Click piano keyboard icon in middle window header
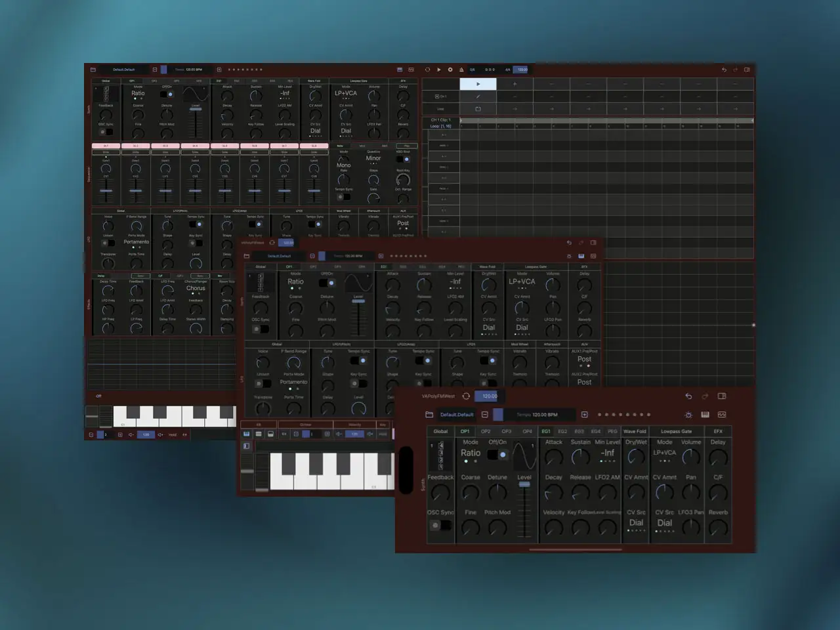This screenshot has height=630, width=840. 581,256
